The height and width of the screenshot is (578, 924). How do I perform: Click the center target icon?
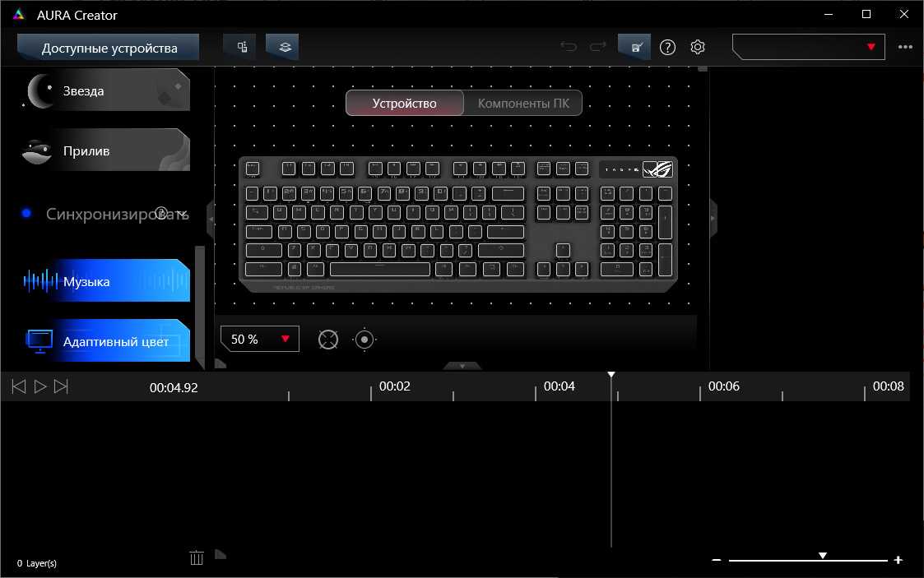tap(364, 340)
